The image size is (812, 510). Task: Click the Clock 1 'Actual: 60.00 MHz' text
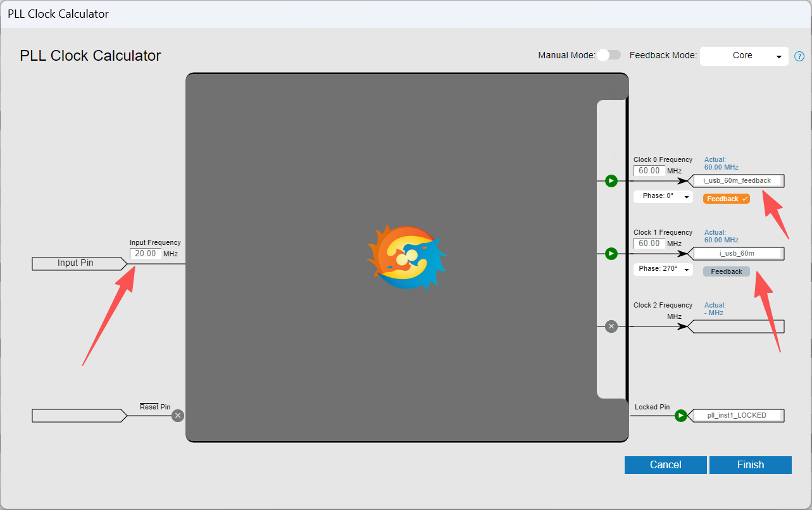point(721,236)
